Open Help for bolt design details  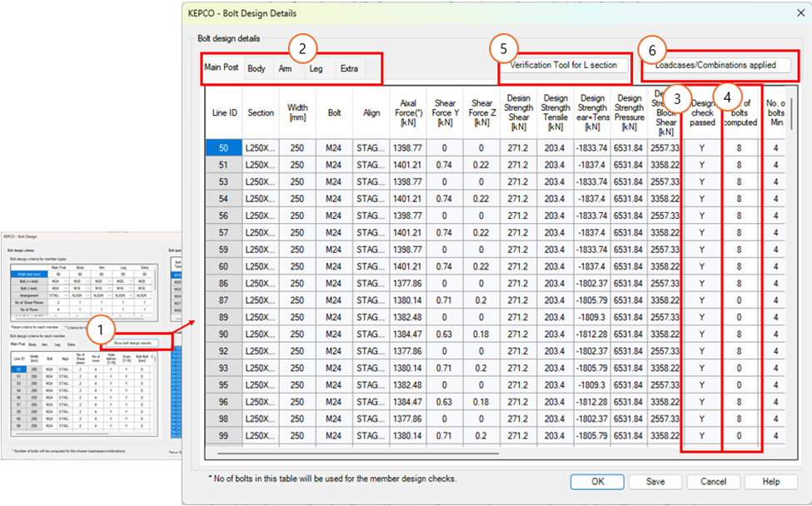(x=770, y=481)
